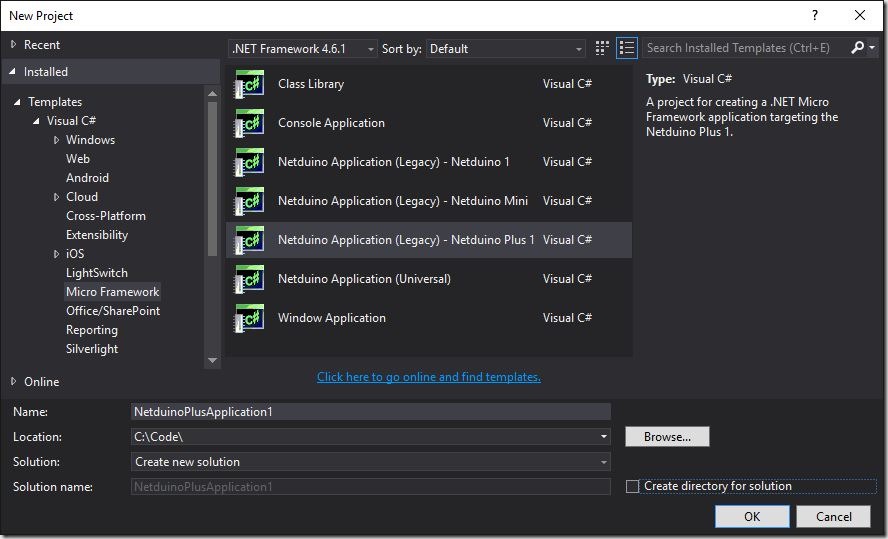Viewport: 888px width, 539px height.
Task: Switch to medium icons list view
Action: 627,48
